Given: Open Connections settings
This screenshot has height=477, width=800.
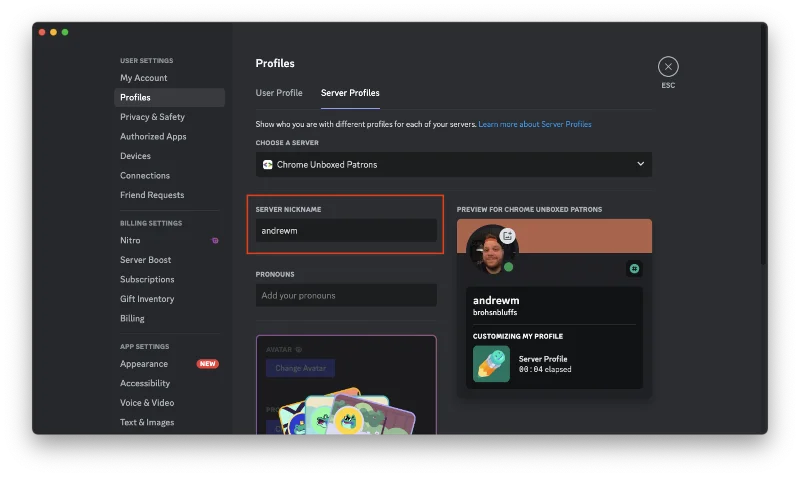Looking at the screenshot, I should click(x=169, y=175).
